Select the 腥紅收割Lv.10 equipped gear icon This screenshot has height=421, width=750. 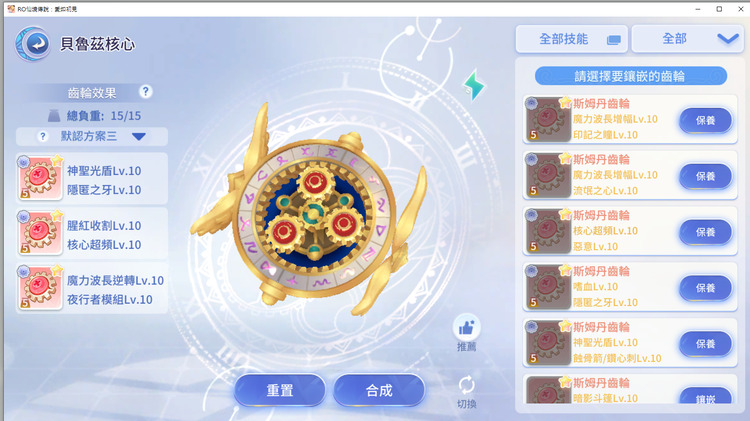click(x=40, y=233)
